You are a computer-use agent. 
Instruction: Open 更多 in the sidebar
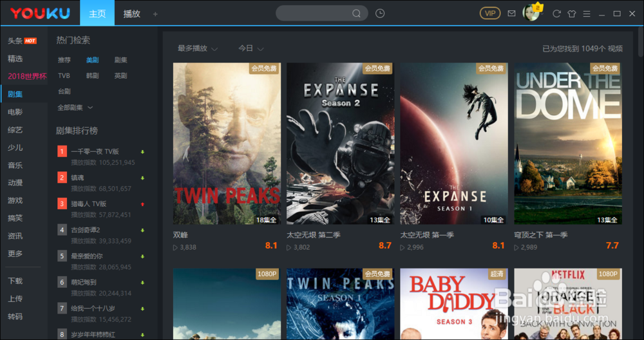coord(15,254)
